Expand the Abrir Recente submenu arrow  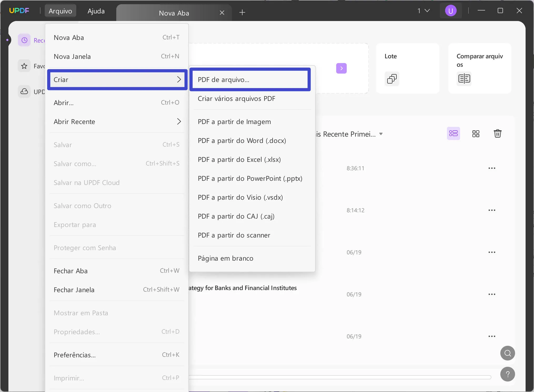179,121
